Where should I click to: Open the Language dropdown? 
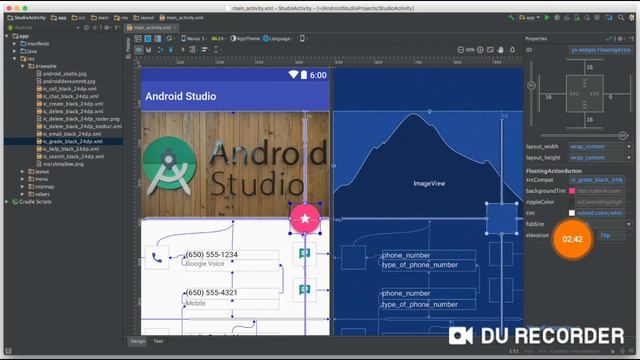[278, 39]
